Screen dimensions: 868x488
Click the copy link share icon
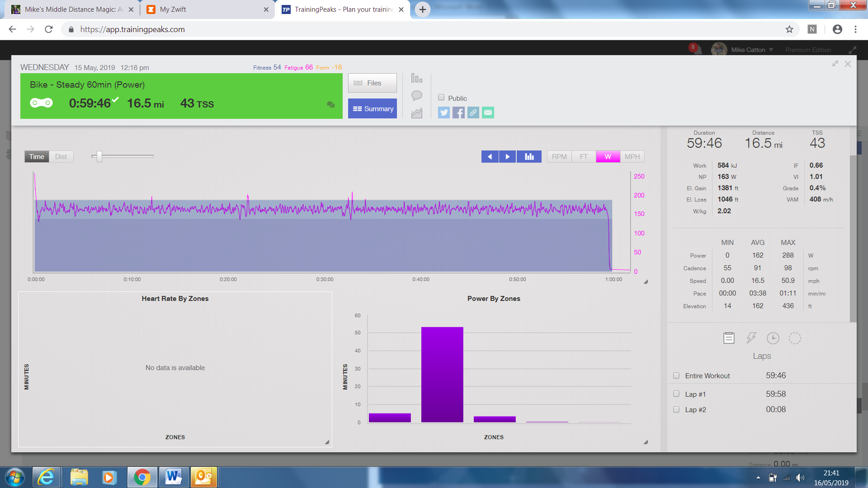[473, 113]
